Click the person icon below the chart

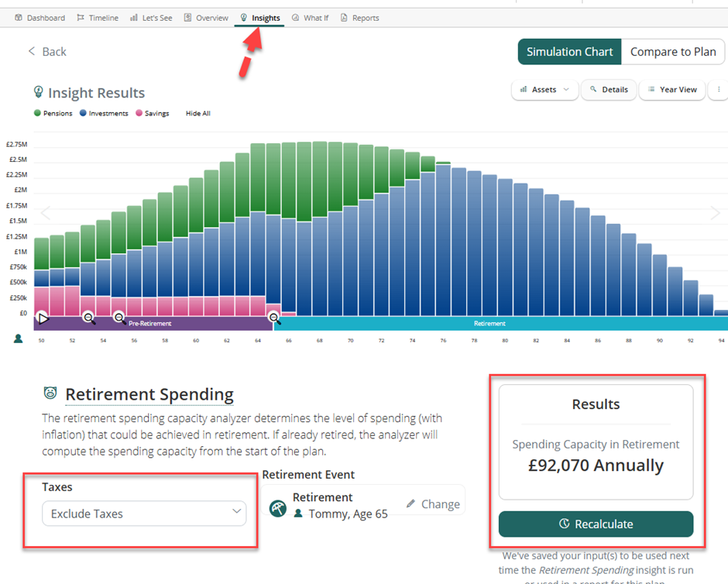point(19,338)
